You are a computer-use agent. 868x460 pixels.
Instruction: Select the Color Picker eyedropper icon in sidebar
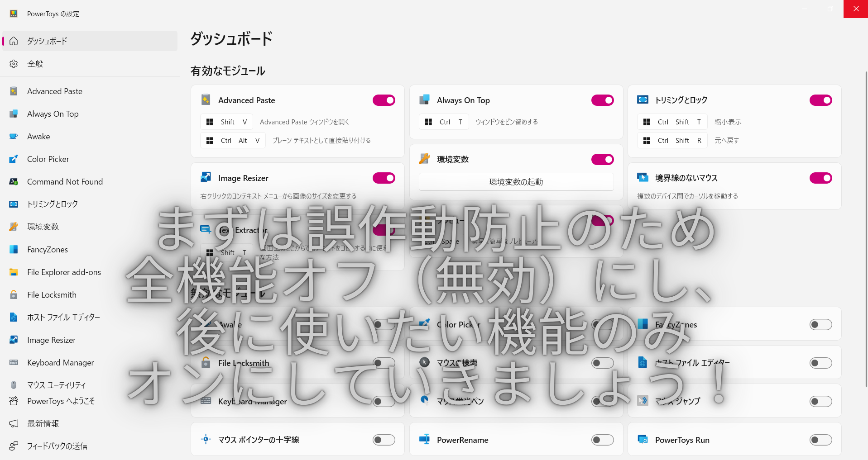(x=14, y=159)
